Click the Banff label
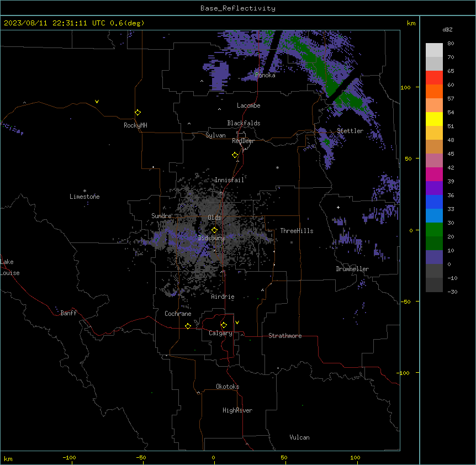The width and height of the screenshot is (476, 465). (x=68, y=313)
